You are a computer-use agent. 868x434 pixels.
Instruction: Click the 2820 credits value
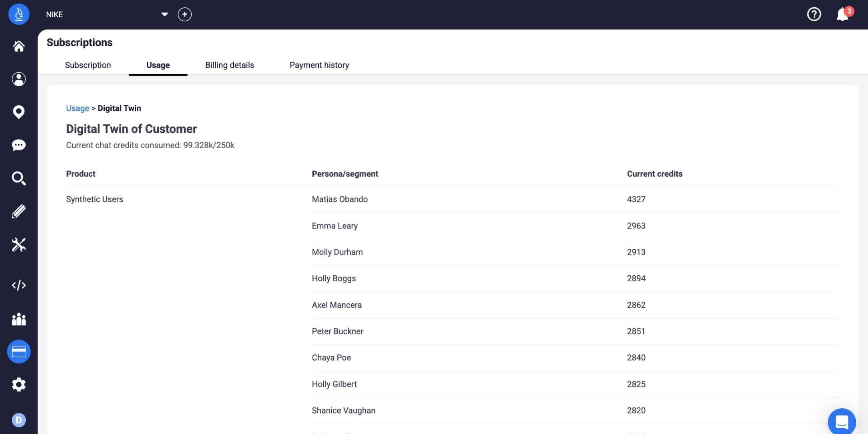[636, 410]
